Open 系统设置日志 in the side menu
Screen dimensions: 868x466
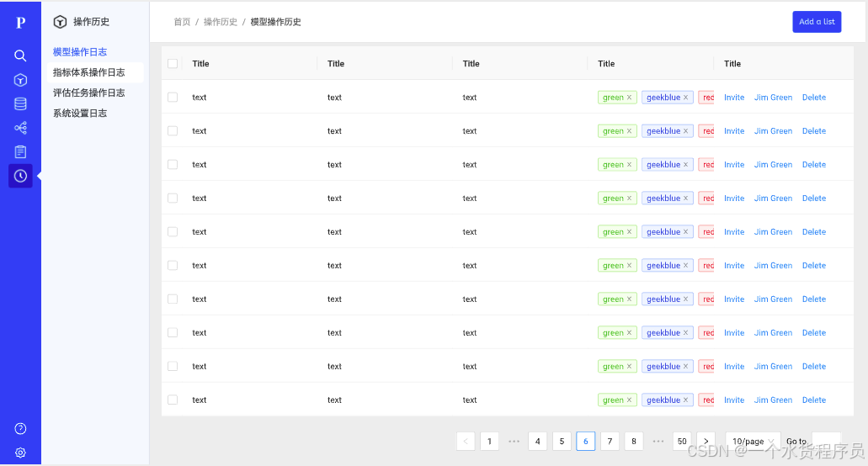[x=80, y=114]
